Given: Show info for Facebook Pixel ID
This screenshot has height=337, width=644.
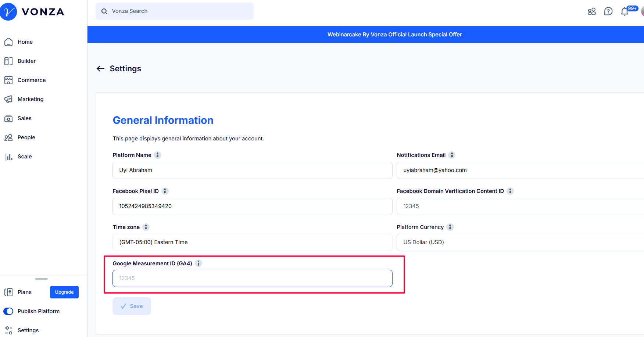Looking at the screenshot, I should (x=165, y=191).
